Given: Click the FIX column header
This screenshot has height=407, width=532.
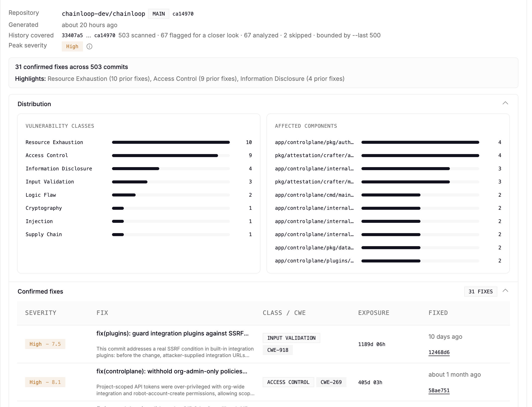Looking at the screenshot, I should pos(102,313).
